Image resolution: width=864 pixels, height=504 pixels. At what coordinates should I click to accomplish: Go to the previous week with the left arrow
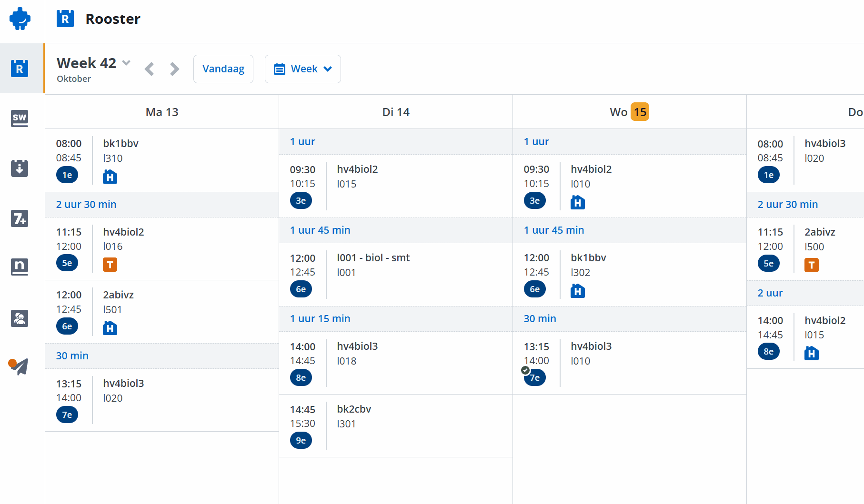click(x=150, y=69)
